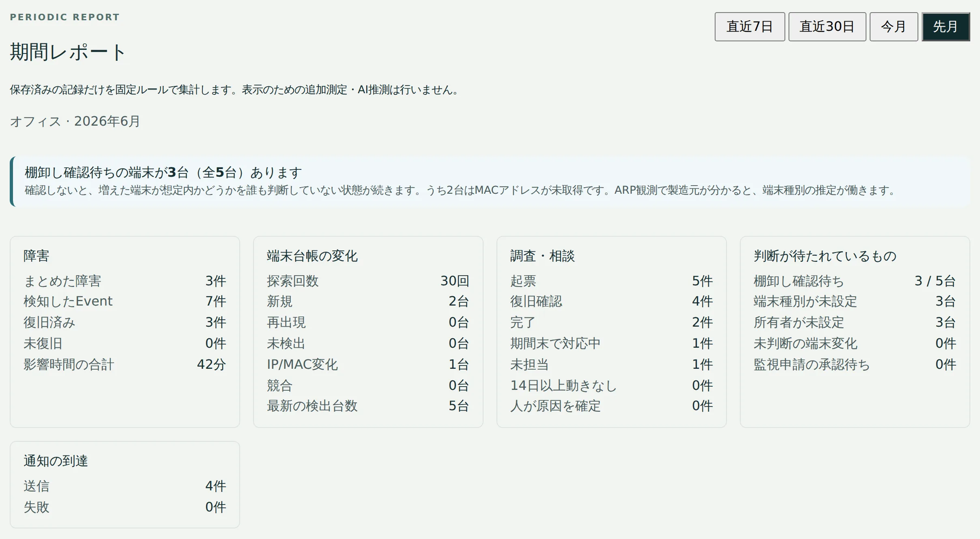Click the 障害 card title

[37, 256]
